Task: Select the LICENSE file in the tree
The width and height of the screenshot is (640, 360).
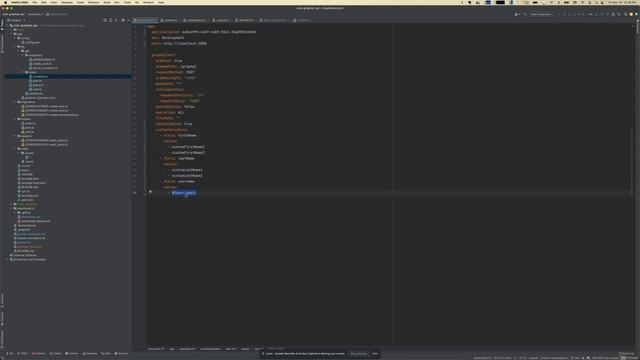Action: click(25, 174)
